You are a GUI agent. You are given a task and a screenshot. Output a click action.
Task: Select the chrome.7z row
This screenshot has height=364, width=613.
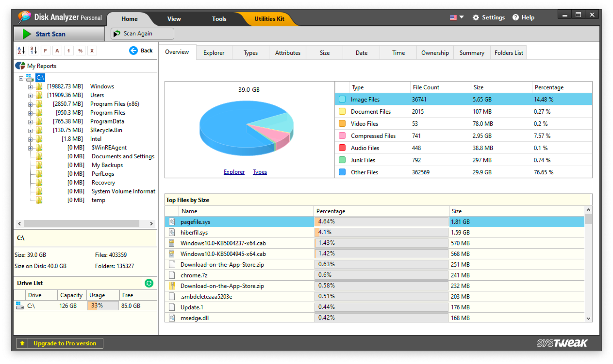[x=375, y=275]
